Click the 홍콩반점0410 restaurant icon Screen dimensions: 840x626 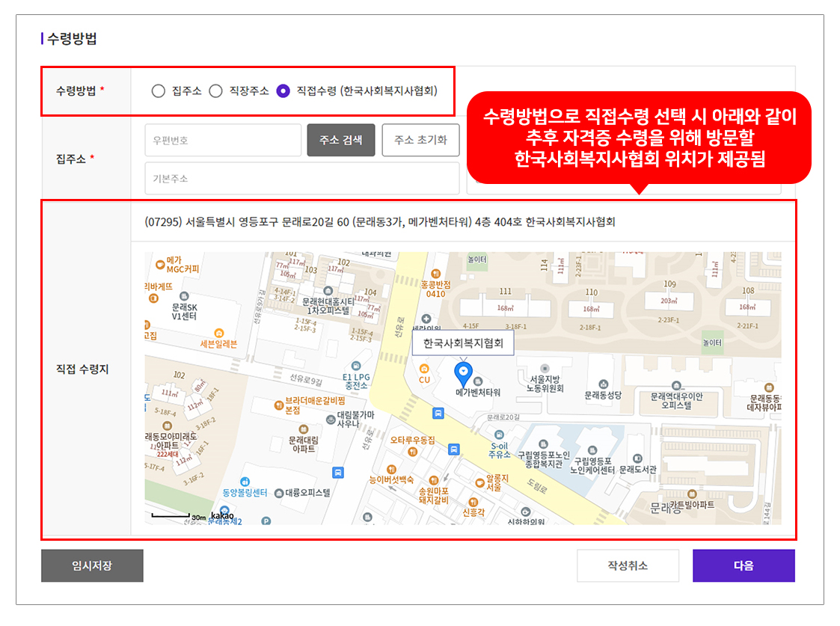pos(436,274)
